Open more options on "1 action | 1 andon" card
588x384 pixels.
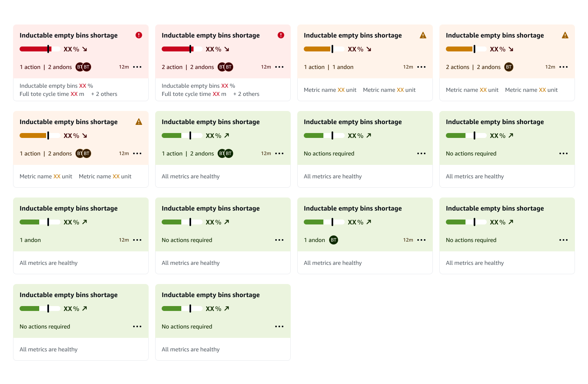[x=421, y=67]
